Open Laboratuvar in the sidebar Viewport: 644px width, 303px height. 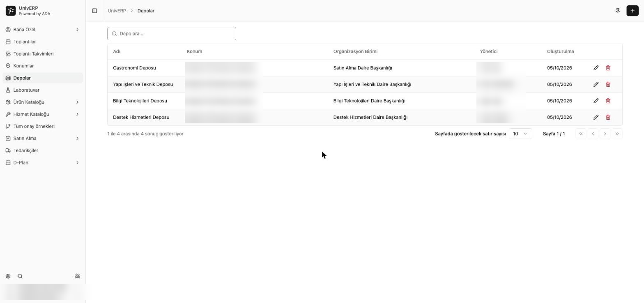[x=43, y=90]
